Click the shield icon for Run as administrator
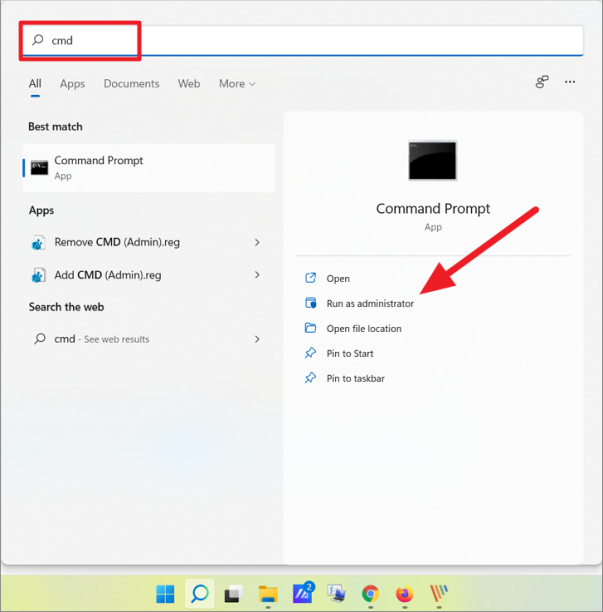The width and height of the screenshot is (603, 612). point(310,303)
